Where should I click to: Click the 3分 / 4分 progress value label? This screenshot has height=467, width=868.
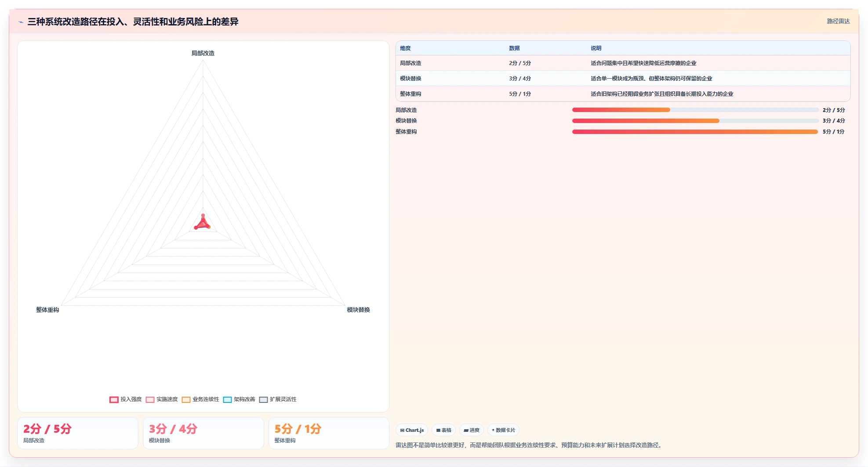tap(834, 121)
